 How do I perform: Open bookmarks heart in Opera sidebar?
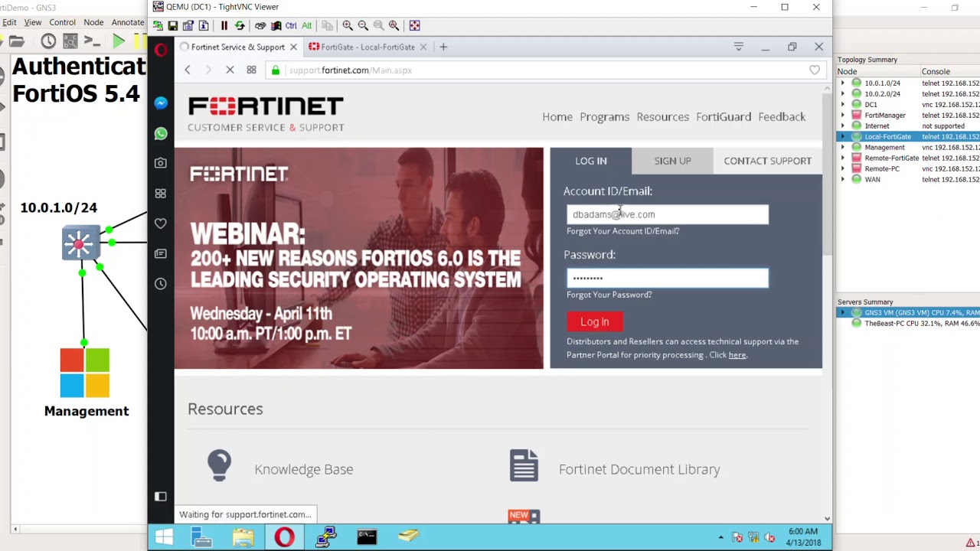[x=161, y=223]
